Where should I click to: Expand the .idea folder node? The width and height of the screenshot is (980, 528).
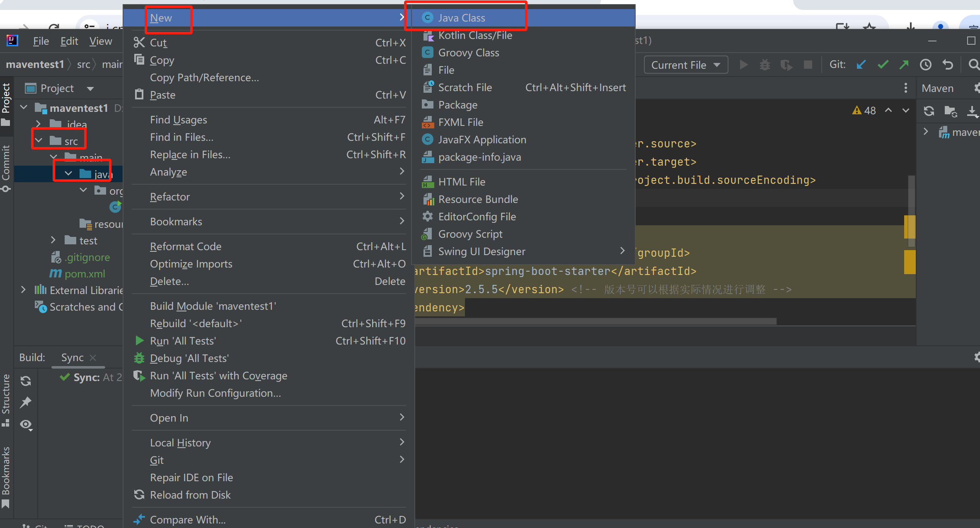click(38, 123)
